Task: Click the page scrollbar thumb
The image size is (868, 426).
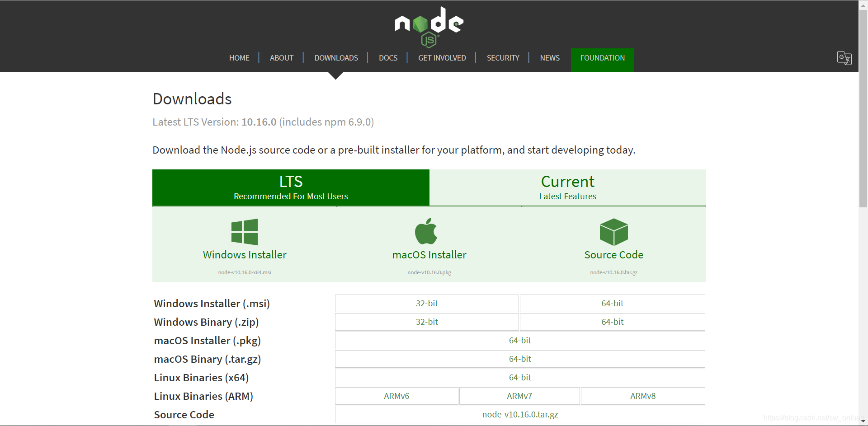Action: click(x=863, y=108)
